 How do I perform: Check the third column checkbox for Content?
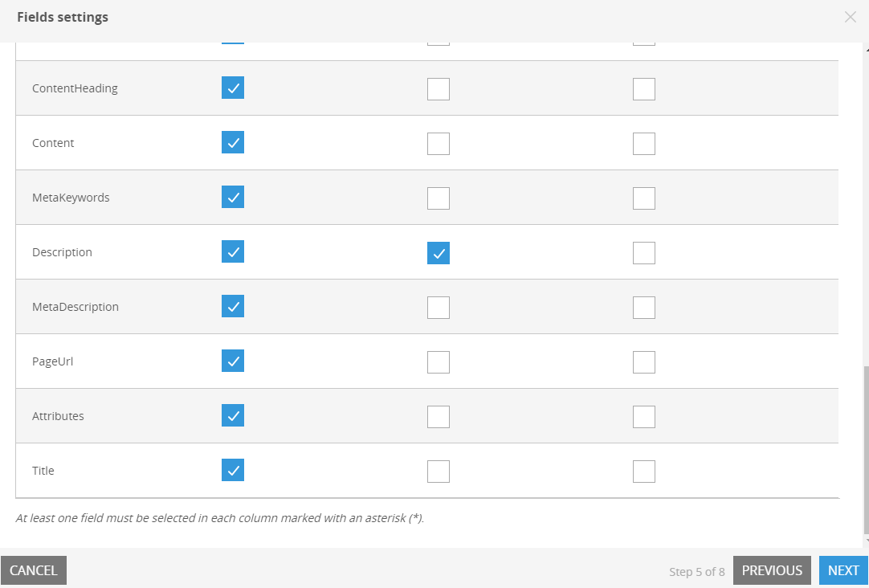click(643, 143)
